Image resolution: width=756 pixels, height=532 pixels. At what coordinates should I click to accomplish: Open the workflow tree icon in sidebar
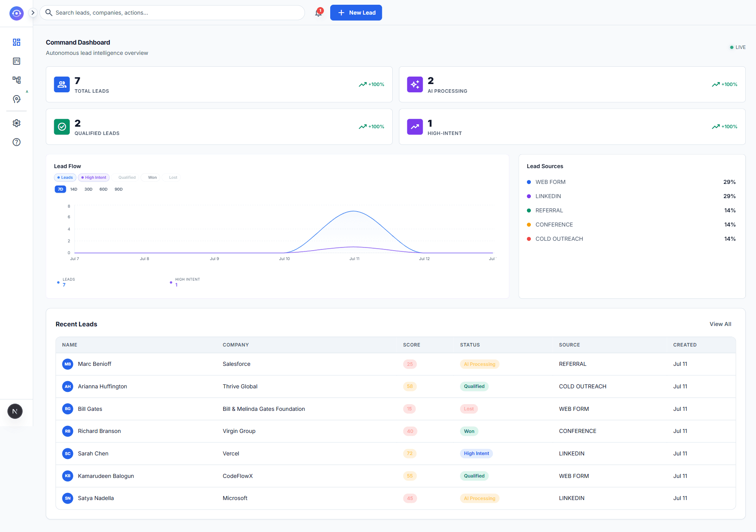(x=17, y=80)
